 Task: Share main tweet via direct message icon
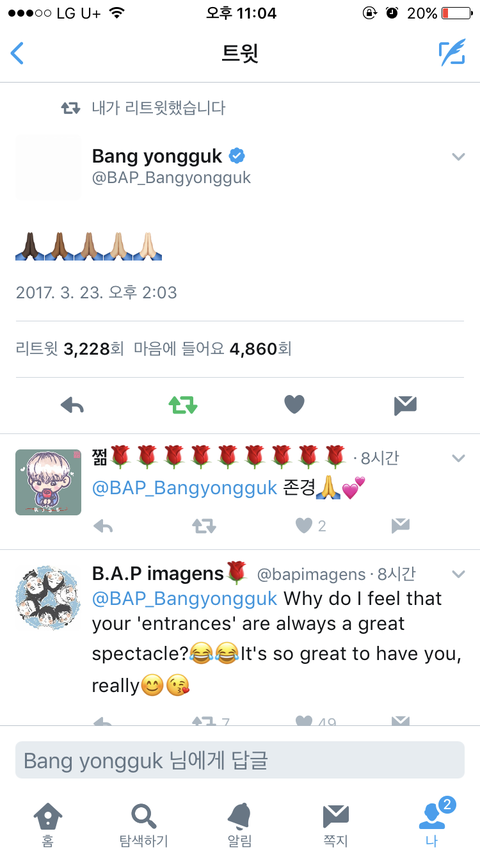(x=405, y=405)
